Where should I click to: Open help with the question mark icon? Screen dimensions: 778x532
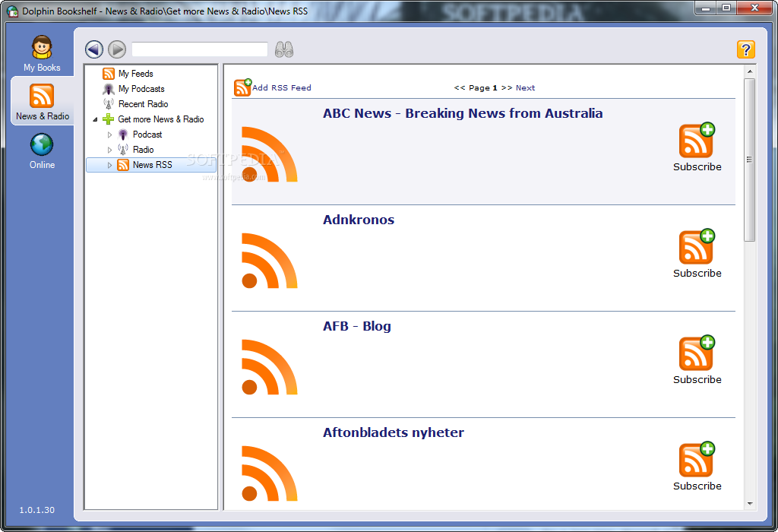[746, 49]
